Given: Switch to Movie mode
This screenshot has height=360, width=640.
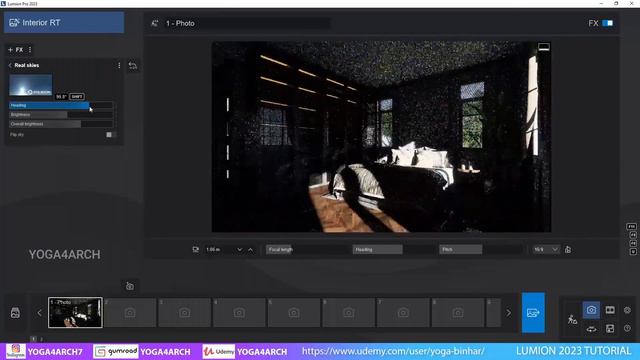Looking at the screenshot, I should click(610, 310).
